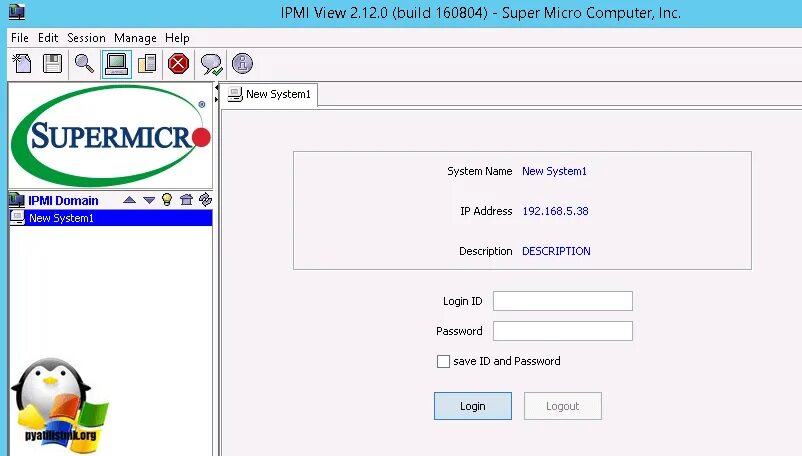Check save ID and Password box
The width and height of the screenshot is (802, 456).
coord(443,361)
